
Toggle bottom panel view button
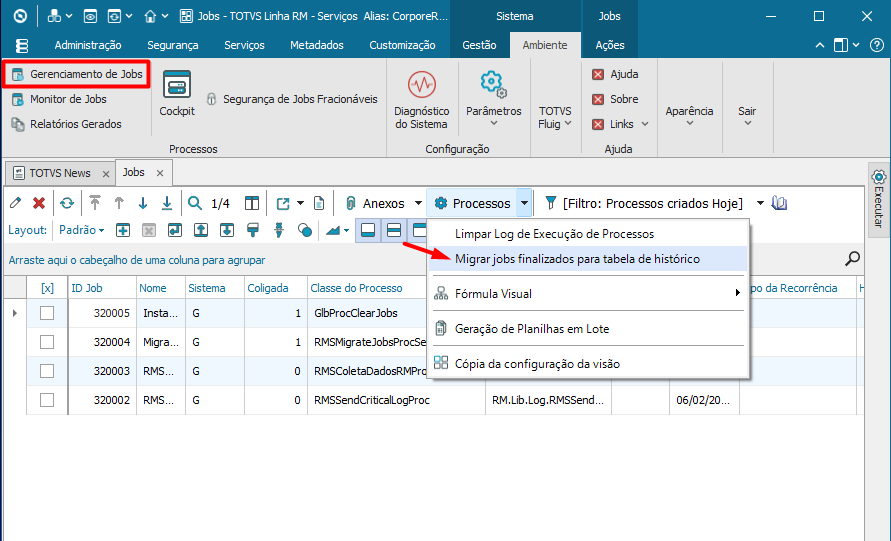[x=368, y=230]
